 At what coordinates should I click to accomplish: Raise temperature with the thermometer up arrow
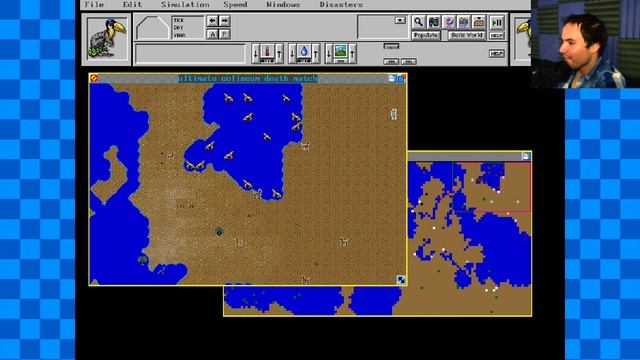click(280, 53)
